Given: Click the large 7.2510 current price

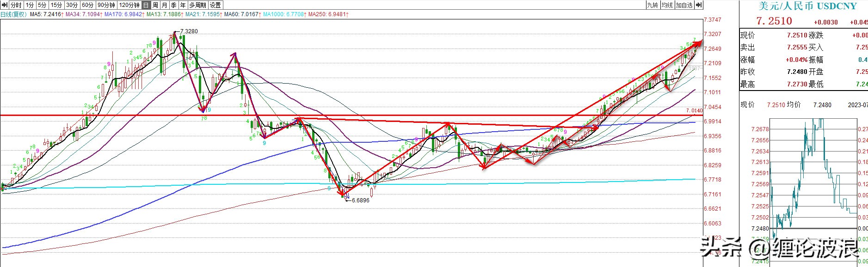Looking at the screenshot, I should coord(774,21).
